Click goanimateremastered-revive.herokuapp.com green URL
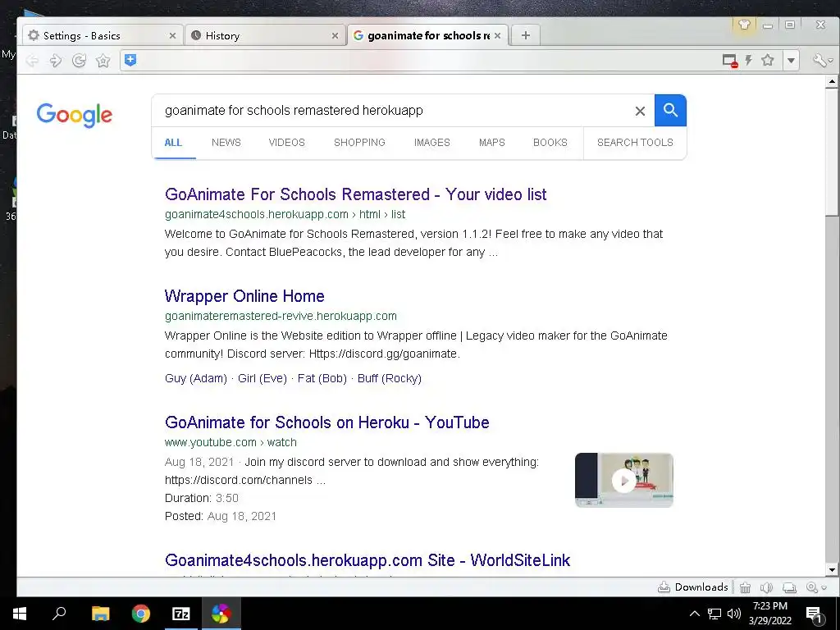Image resolution: width=840 pixels, height=630 pixels. 281,316
